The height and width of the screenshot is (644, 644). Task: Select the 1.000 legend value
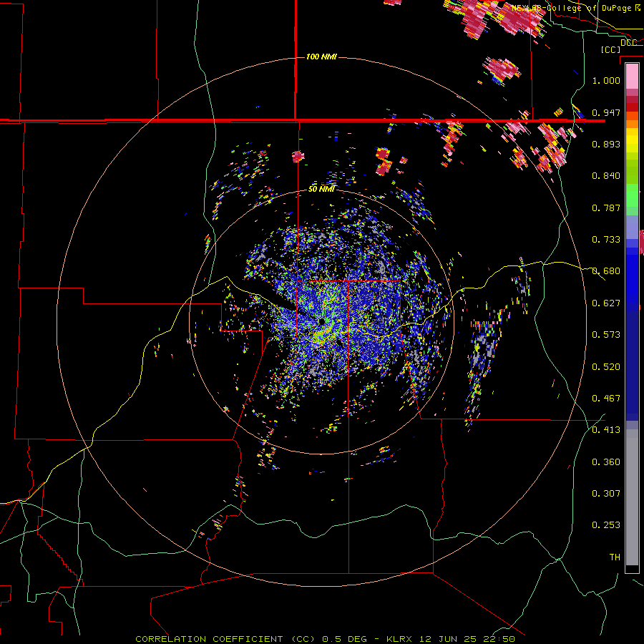606,80
